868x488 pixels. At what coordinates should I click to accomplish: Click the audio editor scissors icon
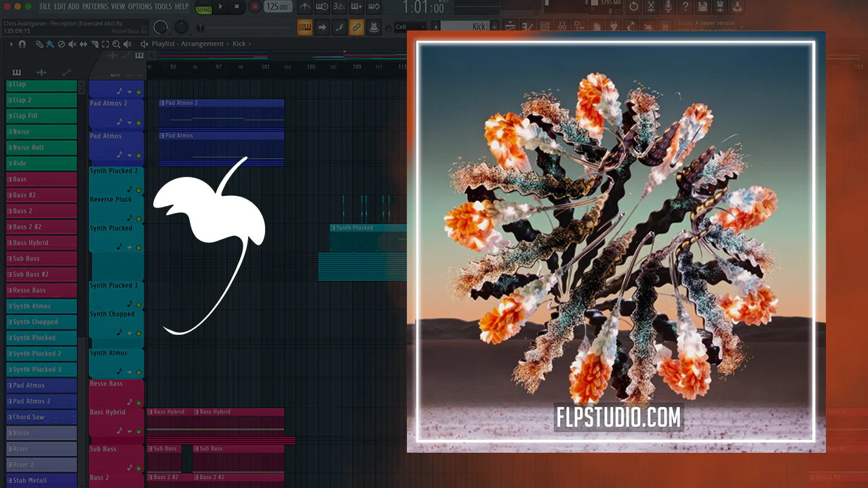(x=651, y=7)
